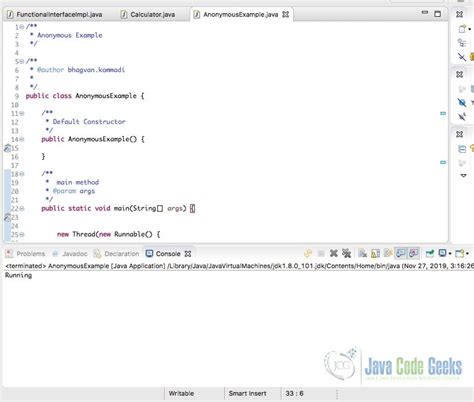Image resolution: width=474 pixels, height=402 pixels.
Task: Open the Open Console dropdown arrow
Action: [x=467, y=254]
